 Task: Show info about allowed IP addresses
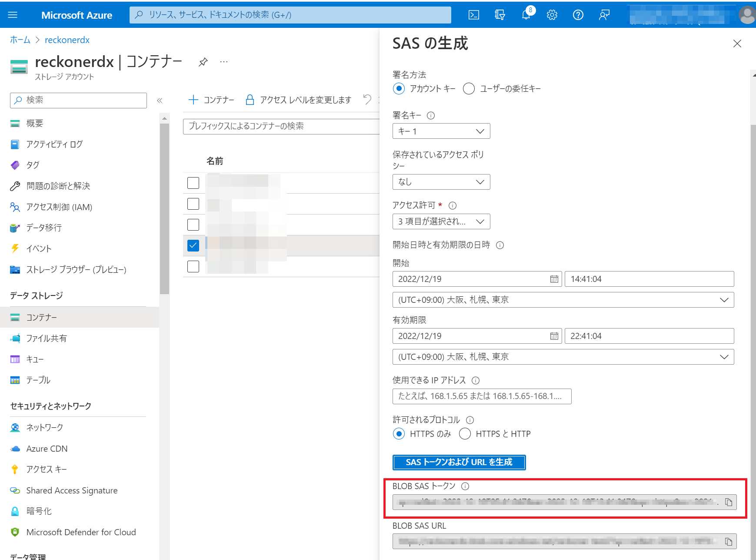[x=476, y=380]
